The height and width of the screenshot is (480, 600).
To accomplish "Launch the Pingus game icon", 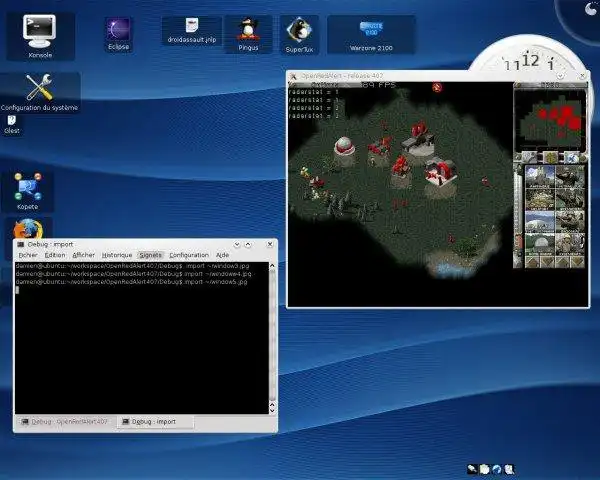I will (248, 34).
